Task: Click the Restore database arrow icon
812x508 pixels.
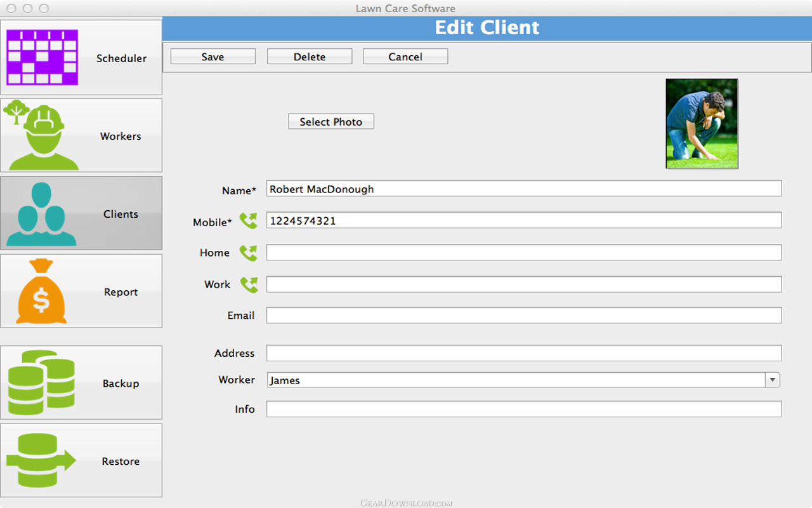Action: (x=41, y=460)
